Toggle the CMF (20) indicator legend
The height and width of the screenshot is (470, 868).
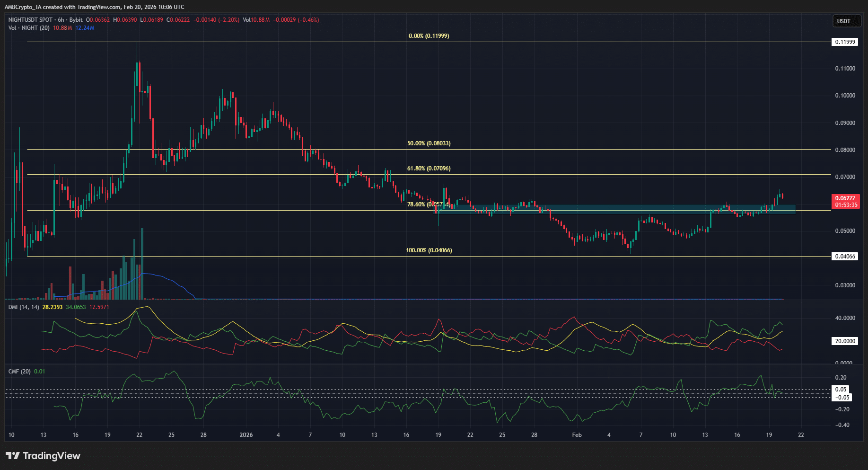(x=19, y=371)
